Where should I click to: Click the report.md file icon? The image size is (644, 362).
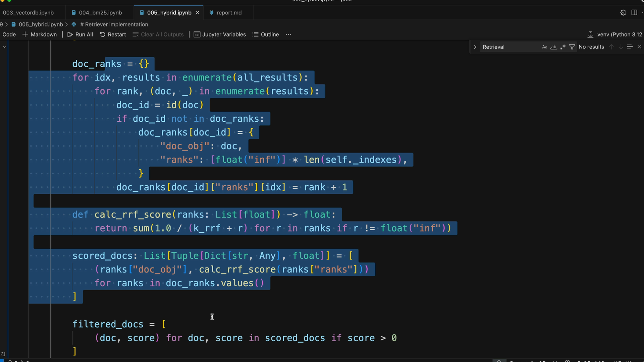[211, 13]
